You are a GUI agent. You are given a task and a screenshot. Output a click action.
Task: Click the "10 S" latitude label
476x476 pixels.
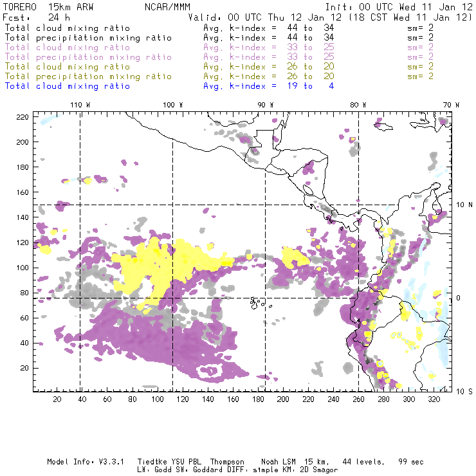point(464,392)
